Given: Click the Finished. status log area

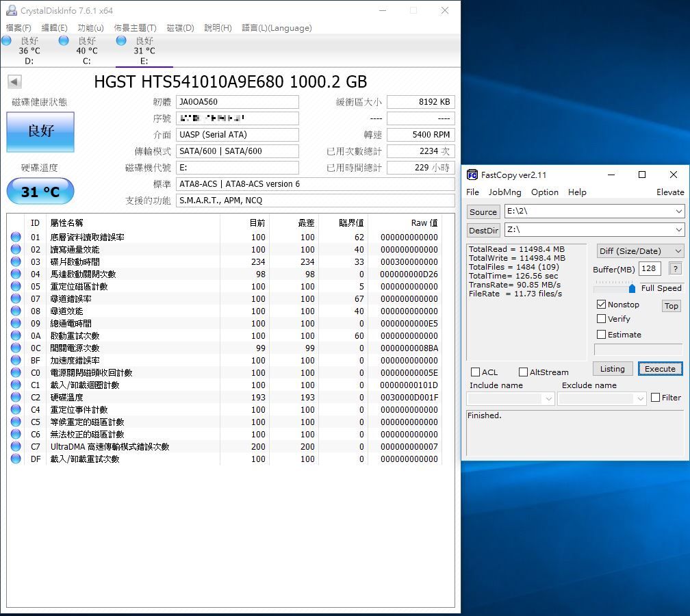Looking at the screenshot, I should coord(575,433).
